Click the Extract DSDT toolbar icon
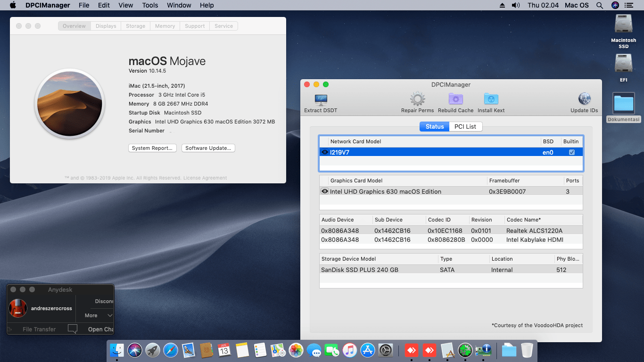 coord(321,99)
